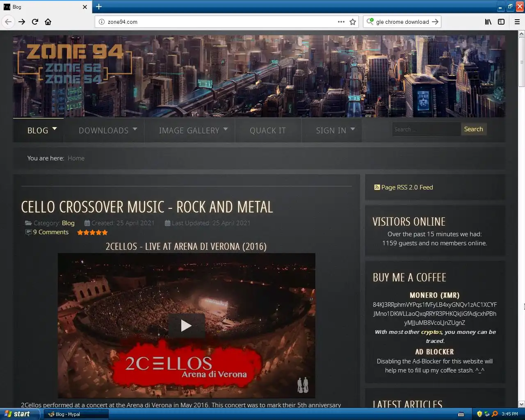Viewport: 525px width, 420px height.
Task: Open the browser hamburger menu
Action: (x=517, y=22)
